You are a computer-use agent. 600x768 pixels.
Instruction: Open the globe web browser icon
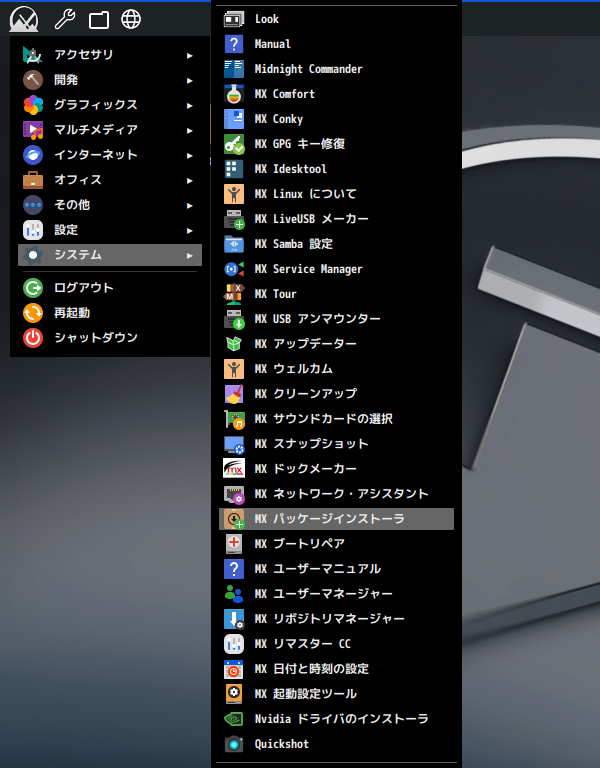tap(131, 19)
